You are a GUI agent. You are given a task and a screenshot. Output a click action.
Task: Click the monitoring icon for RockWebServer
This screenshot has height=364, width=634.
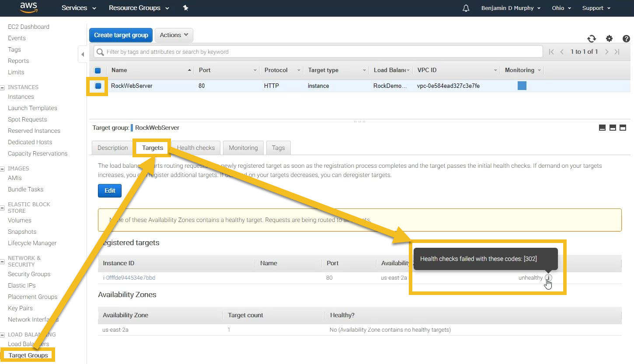(522, 86)
